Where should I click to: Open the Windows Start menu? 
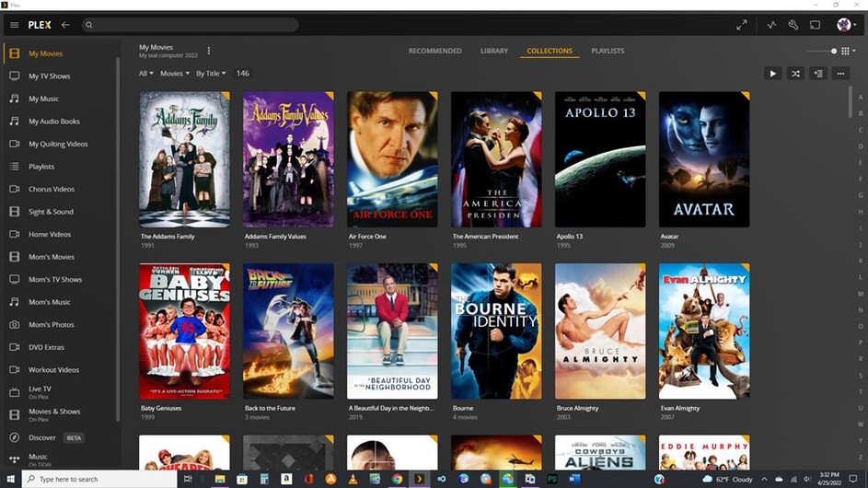tap(10, 479)
